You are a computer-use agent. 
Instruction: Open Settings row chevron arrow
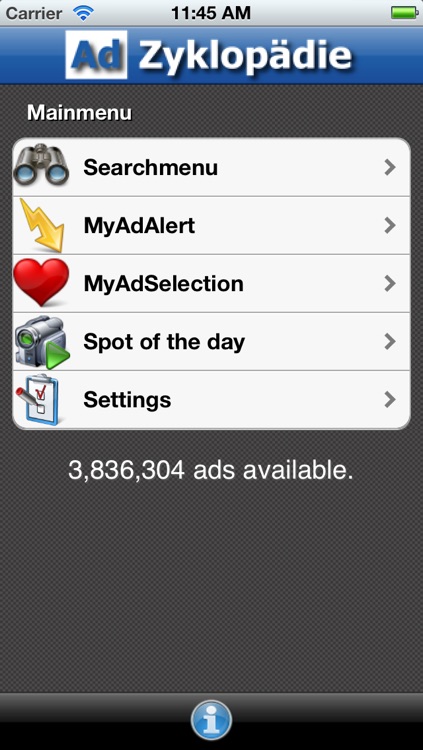click(x=390, y=399)
